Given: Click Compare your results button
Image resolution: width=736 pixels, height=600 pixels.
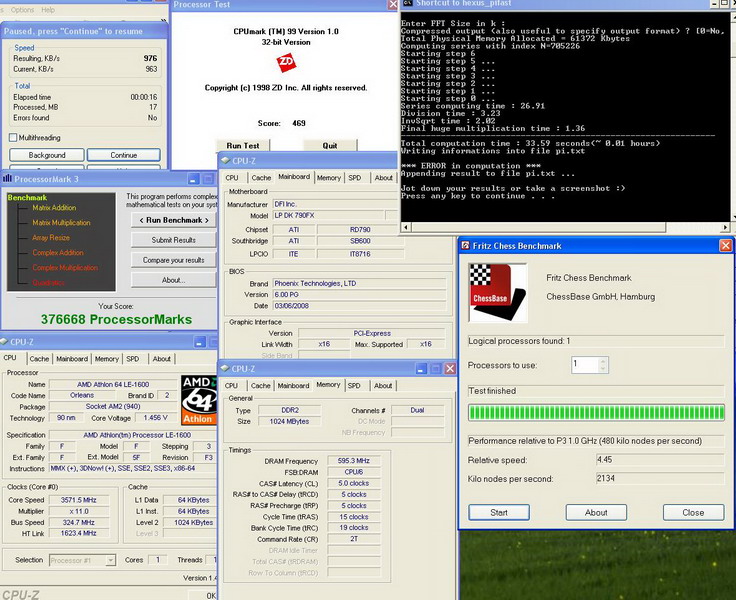Looking at the screenshot, I should [x=174, y=260].
